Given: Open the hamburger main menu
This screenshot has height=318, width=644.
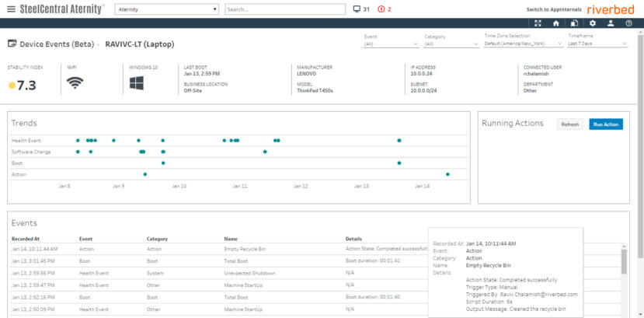Looking at the screenshot, I should click(x=12, y=9).
